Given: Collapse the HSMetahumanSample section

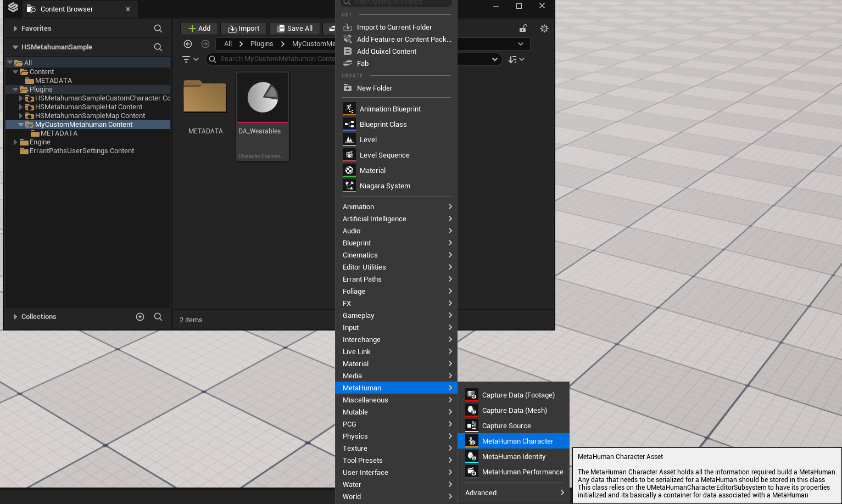Looking at the screenshot, I should pos(15,47).
